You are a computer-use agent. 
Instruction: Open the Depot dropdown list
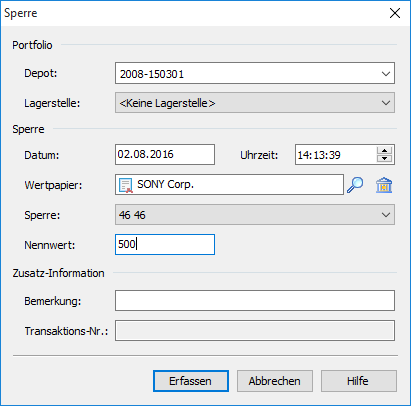386,73
